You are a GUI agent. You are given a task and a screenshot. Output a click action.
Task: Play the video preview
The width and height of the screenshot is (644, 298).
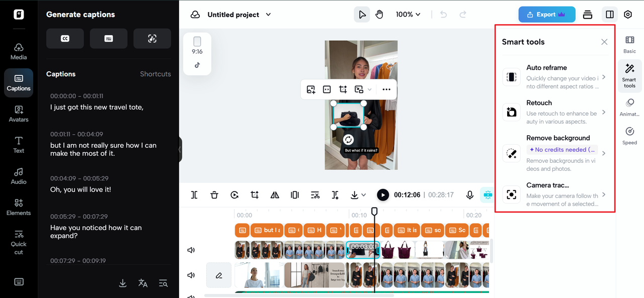coord(383,195)
